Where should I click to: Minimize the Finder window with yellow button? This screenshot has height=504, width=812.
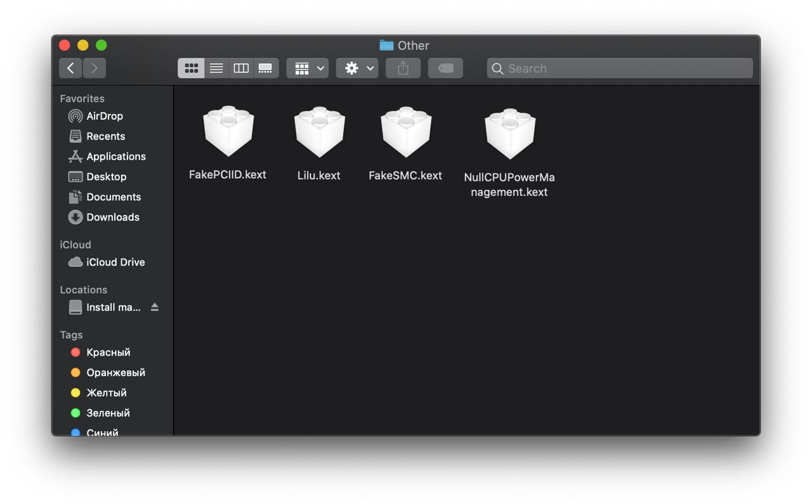(x=83, y=45)
